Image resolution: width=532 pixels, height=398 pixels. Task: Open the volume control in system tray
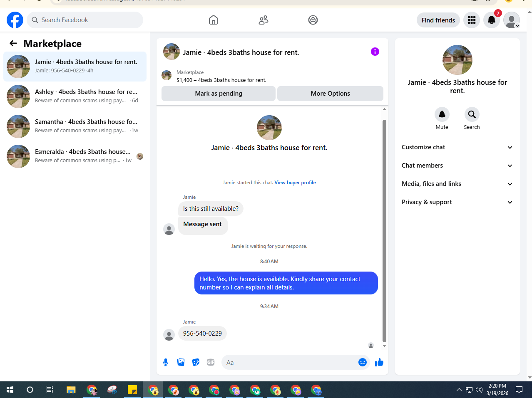click(479, 390)
